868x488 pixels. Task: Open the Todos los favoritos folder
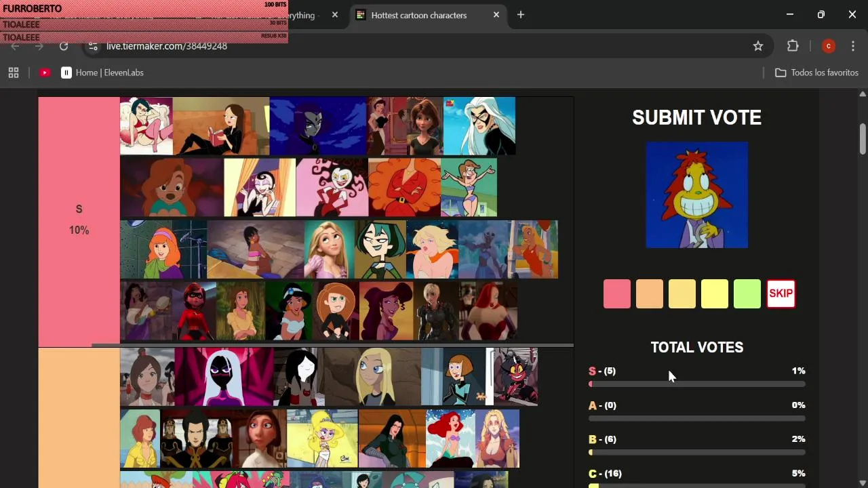pos(816,73)
